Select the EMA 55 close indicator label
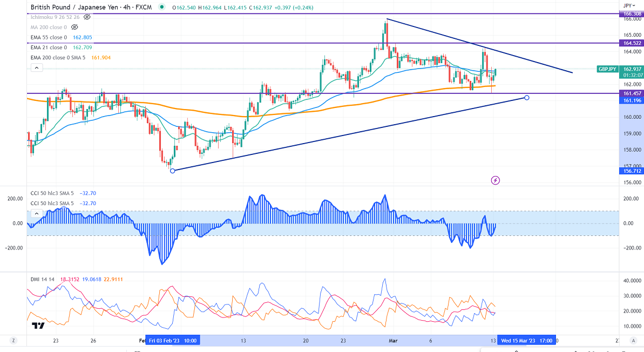 point(49,37)
